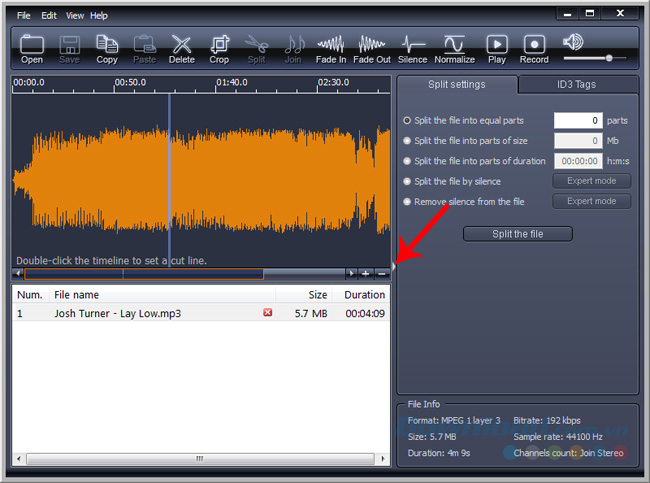Viewport: 650px width, 483px height.
Task: Click the Silence tool icon
Action: pyautogui.click(x=413, y=47)
